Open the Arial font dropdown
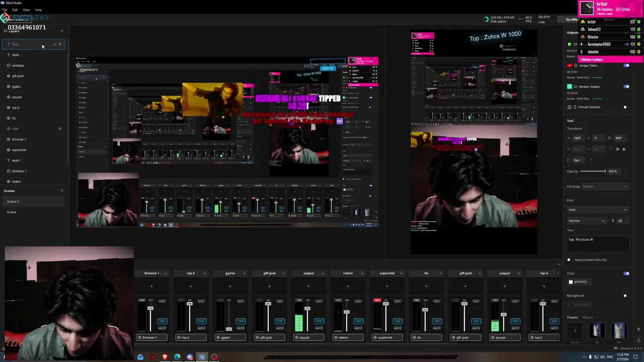Screen dimensions: 644x362 [598, 210]
